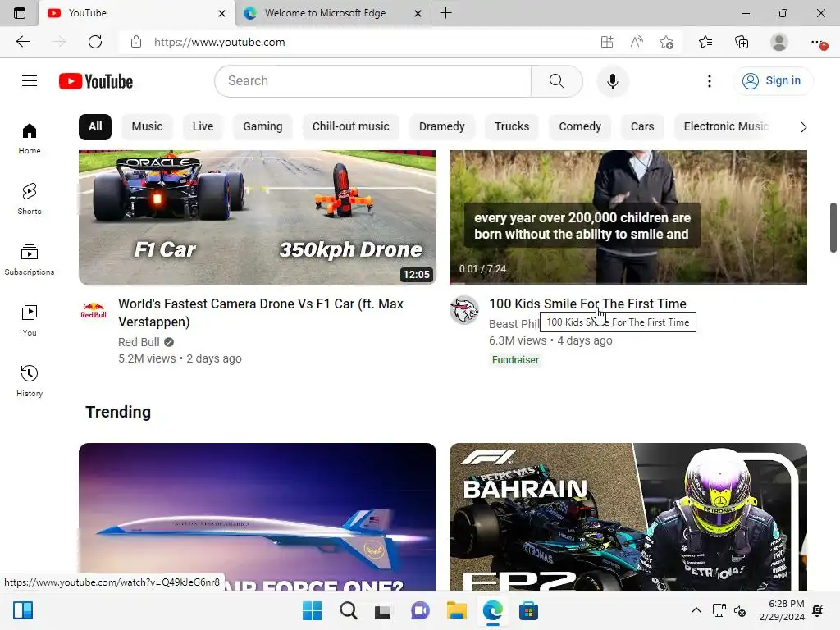Open the You section in sidebar

[x=30, y=321]
